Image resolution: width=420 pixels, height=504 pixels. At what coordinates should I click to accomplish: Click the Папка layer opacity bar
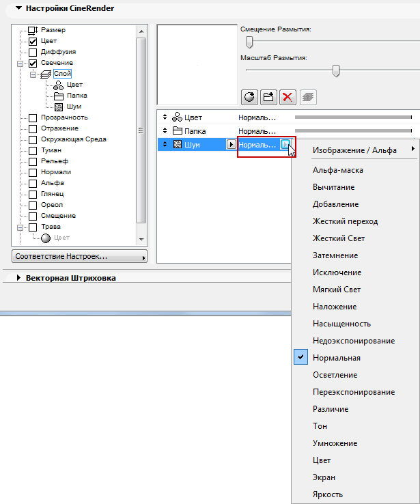[353, 131]
